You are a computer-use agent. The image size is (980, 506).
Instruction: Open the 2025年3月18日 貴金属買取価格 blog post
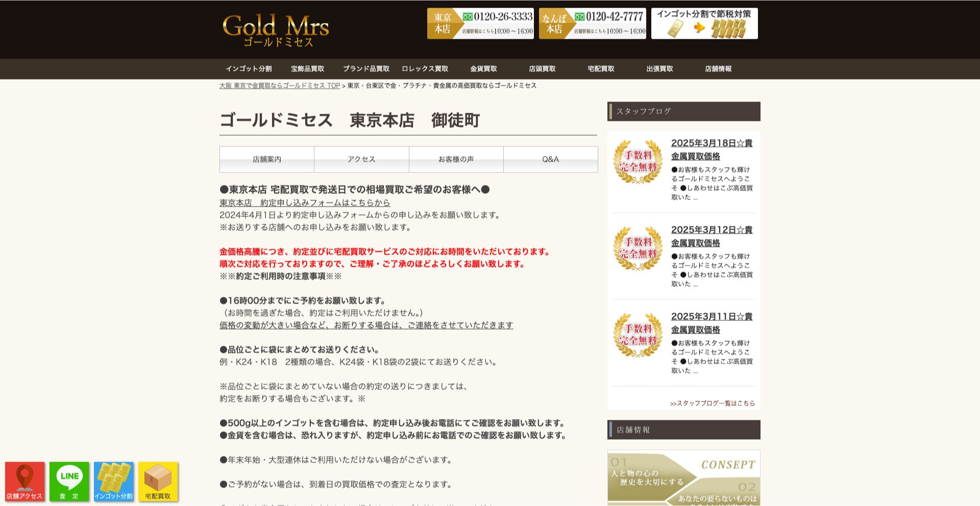pos(712,149)
